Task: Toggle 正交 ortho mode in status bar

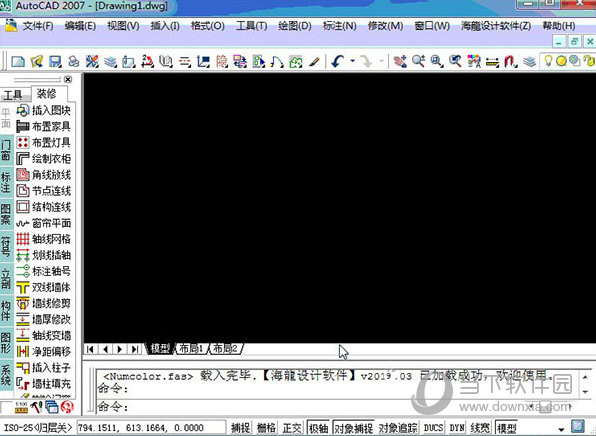Action: (292, 428)
